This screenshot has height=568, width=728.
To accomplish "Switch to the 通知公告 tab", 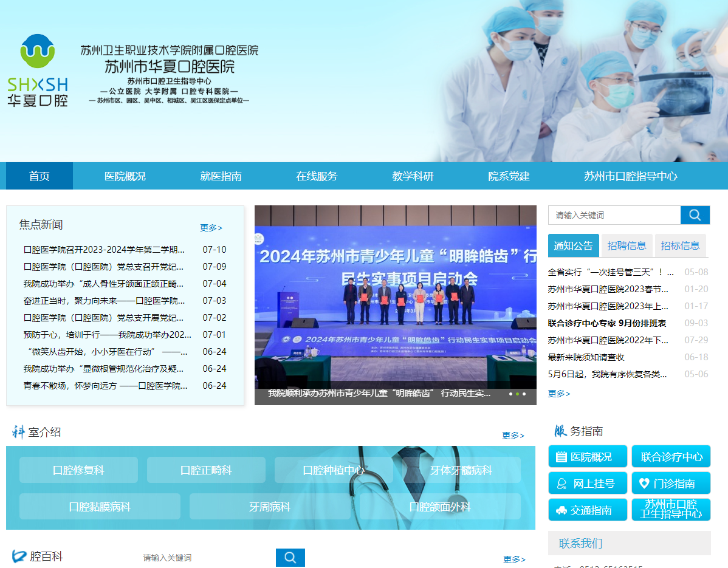I will (574, 245).
